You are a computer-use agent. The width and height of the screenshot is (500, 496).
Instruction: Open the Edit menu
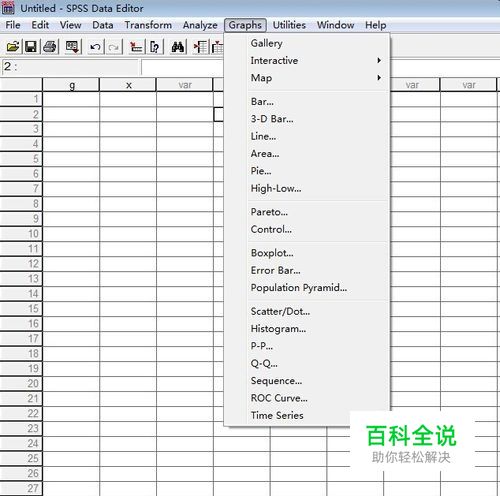click(x=40, y=25)
